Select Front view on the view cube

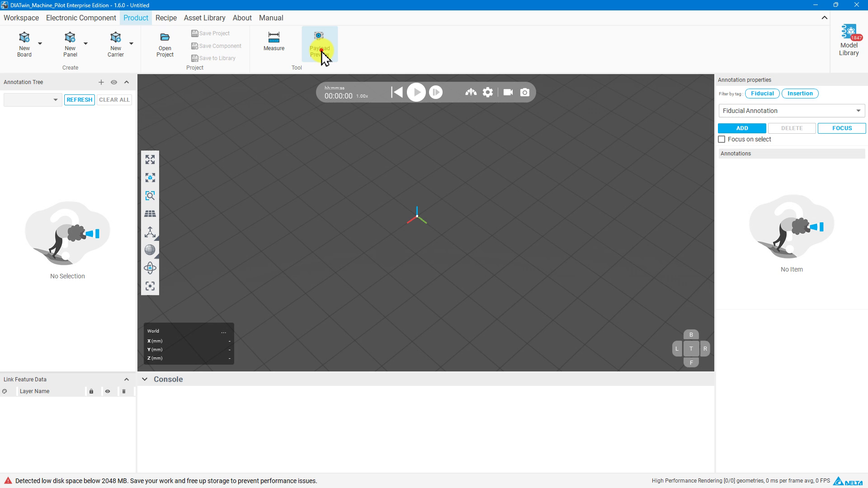pyautogui.click(x=691, y=362)
